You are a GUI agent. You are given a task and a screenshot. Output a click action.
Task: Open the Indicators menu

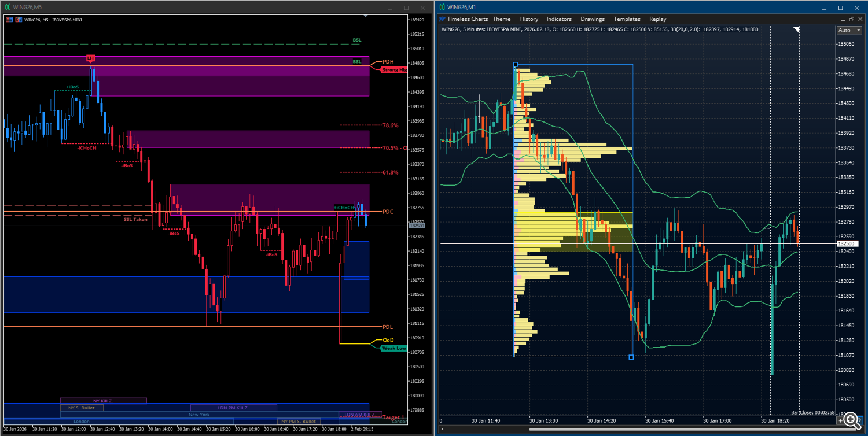(x=559, y=19)
